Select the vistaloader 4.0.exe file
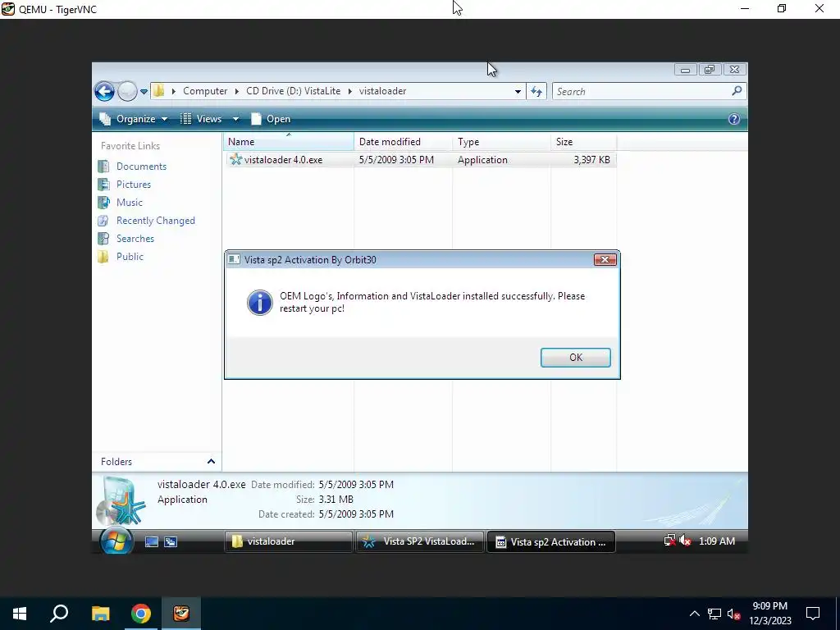This screenshot has width=840, height=630. click(421, 160)
